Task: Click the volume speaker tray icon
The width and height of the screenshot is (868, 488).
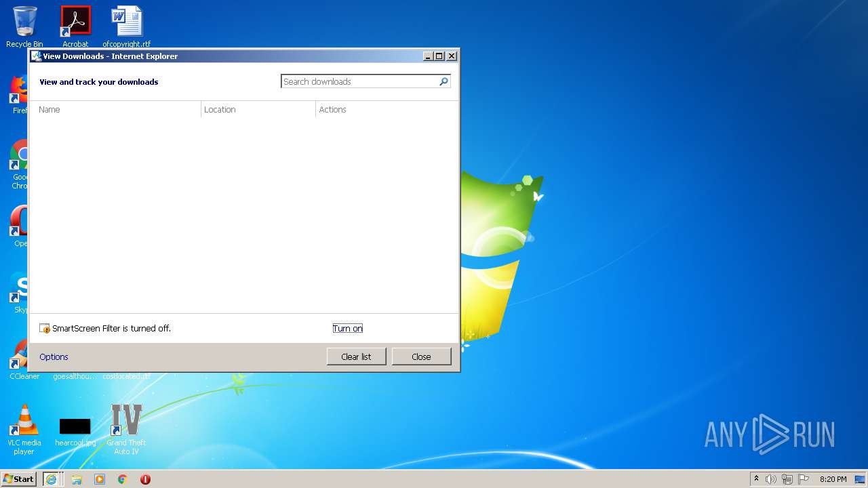Action: (x=771, y=479)
